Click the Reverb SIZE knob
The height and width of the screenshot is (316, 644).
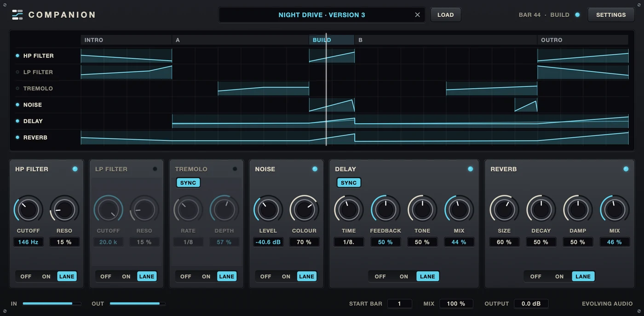[x=504, y=210]
